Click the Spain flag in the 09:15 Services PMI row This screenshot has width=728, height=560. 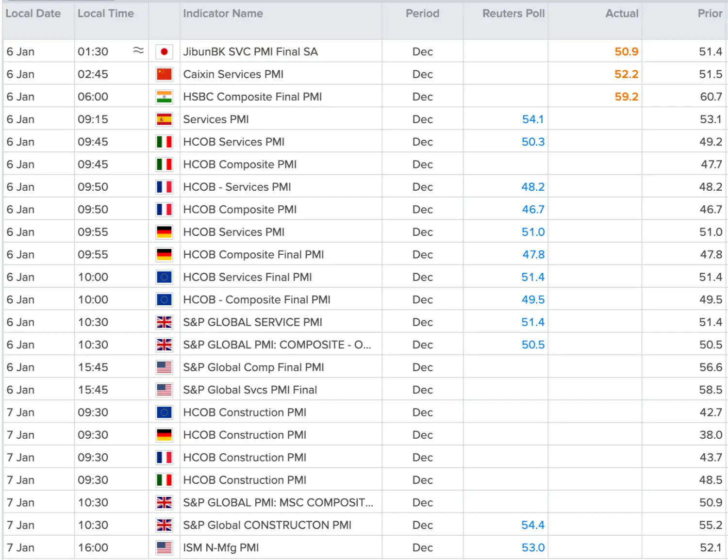[x=164, y=119]
